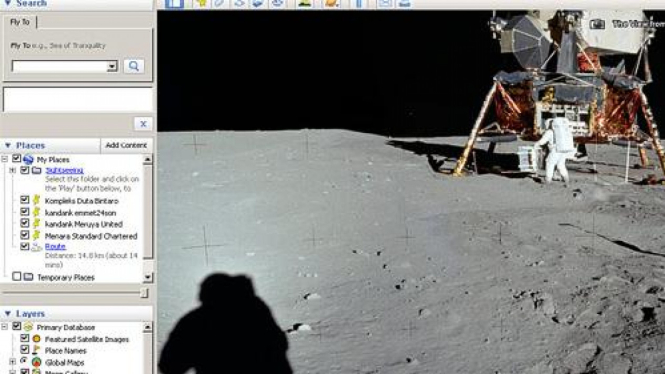665x374 pixels.
Task: Select the Add Polygon toolbar tool
Action: point(220,3)
